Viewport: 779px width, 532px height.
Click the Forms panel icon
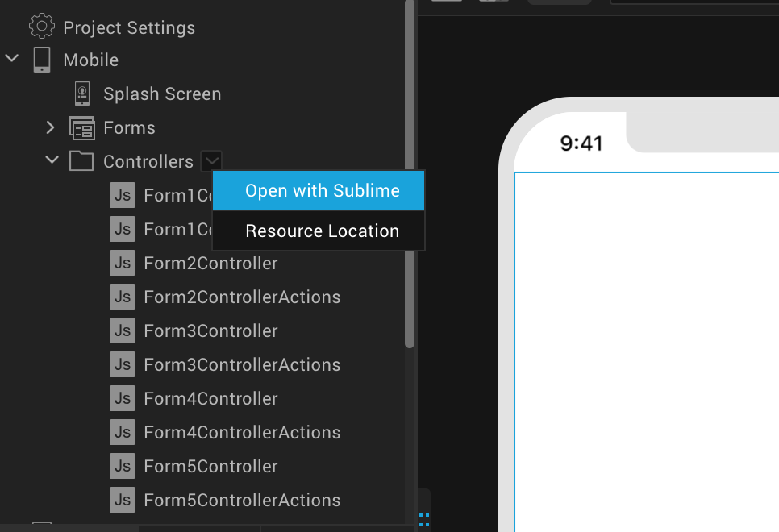pos(81,127)
